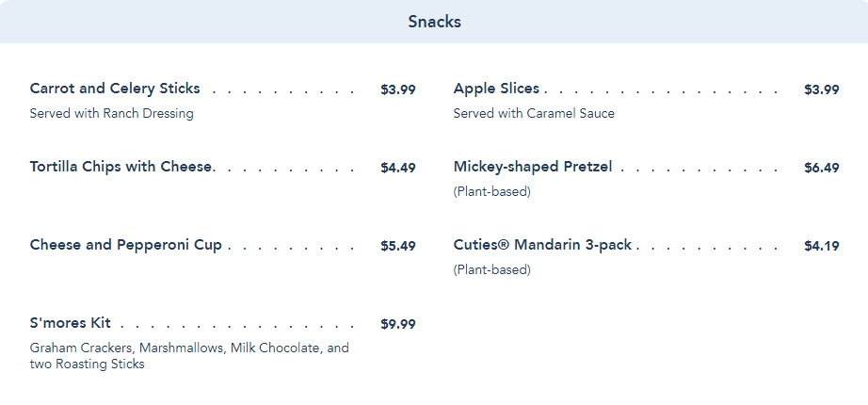Viewport: 868px width, 405px height.
Task: Click the Snacks section header
Action: (434, 22)
